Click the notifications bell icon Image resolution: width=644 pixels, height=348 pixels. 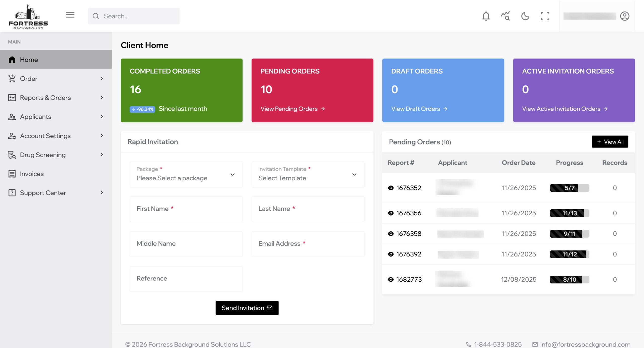486,16
